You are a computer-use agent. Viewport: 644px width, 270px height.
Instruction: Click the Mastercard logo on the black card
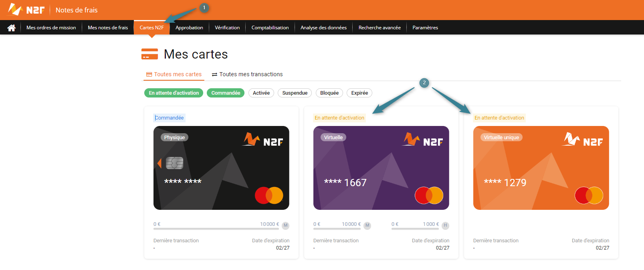click(269, 195)
